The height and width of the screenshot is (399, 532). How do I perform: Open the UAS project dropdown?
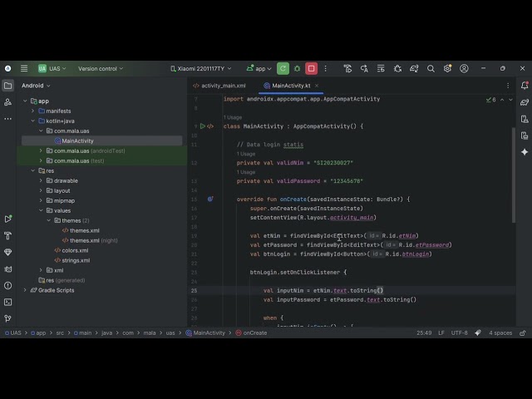click(52, 68)
